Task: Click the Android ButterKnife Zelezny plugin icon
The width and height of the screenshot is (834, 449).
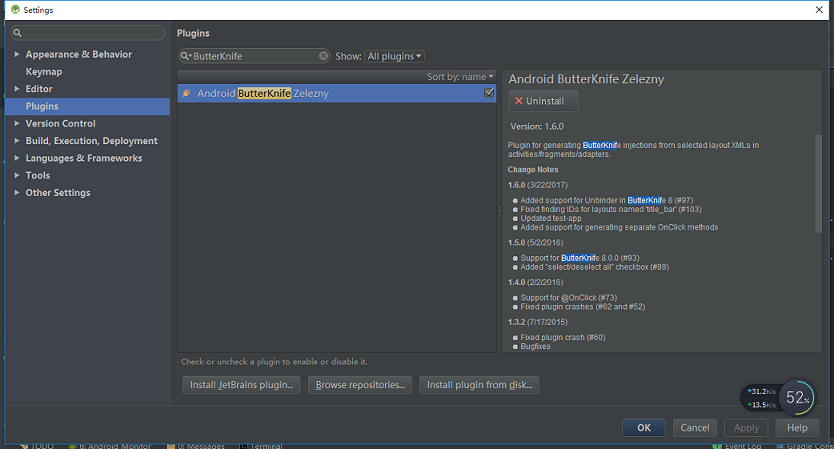Action: coord(186,93)
